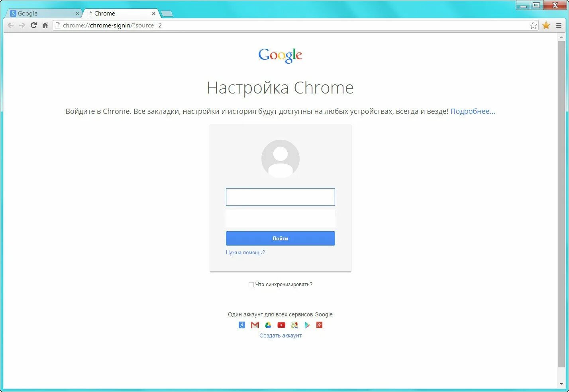Focus the email input field

point(281,197)
